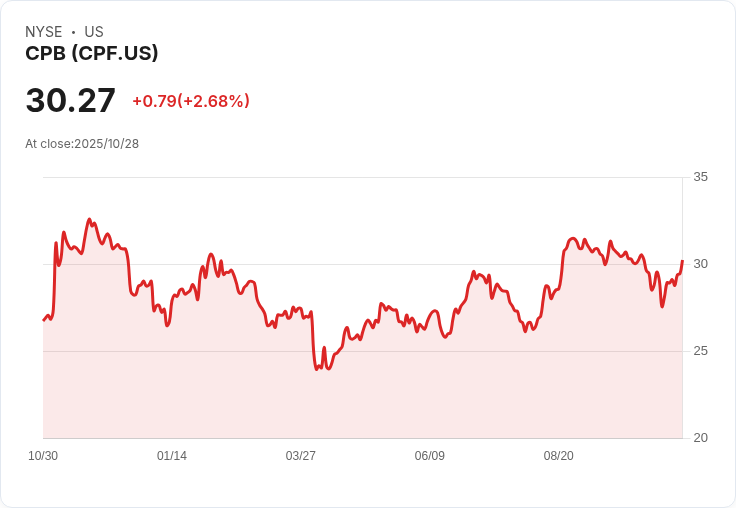736x508 pixels.
Task: Click the 01/14 date axis label
Action: coord(172,456)
